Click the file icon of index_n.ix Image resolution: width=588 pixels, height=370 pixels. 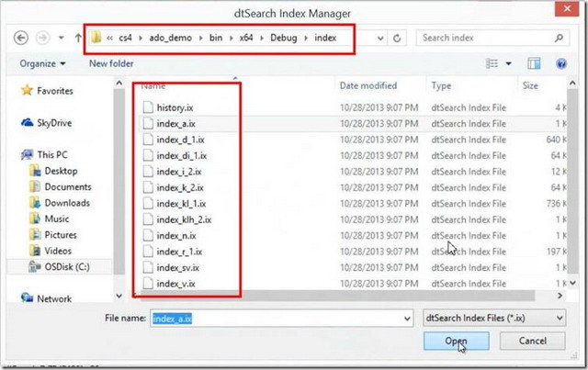[148, 236]
